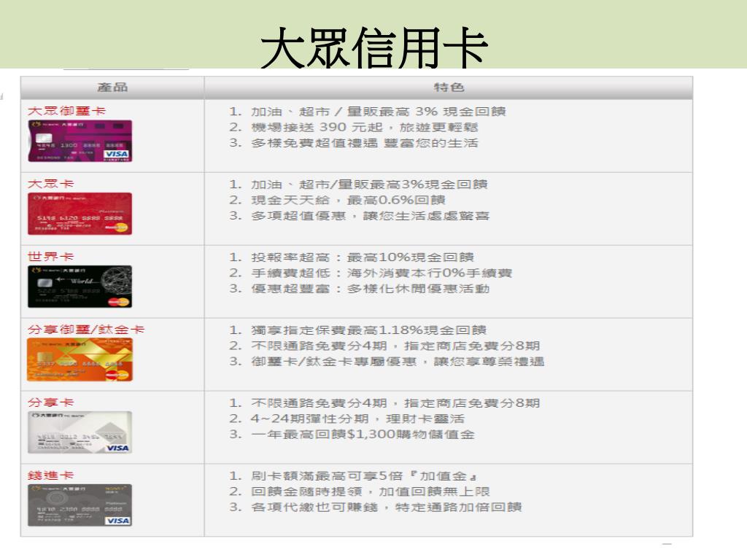Screen dimensions: 747x560
Task: Click the 大眾御璽卡 purple card image
Action: click(80, 141)
